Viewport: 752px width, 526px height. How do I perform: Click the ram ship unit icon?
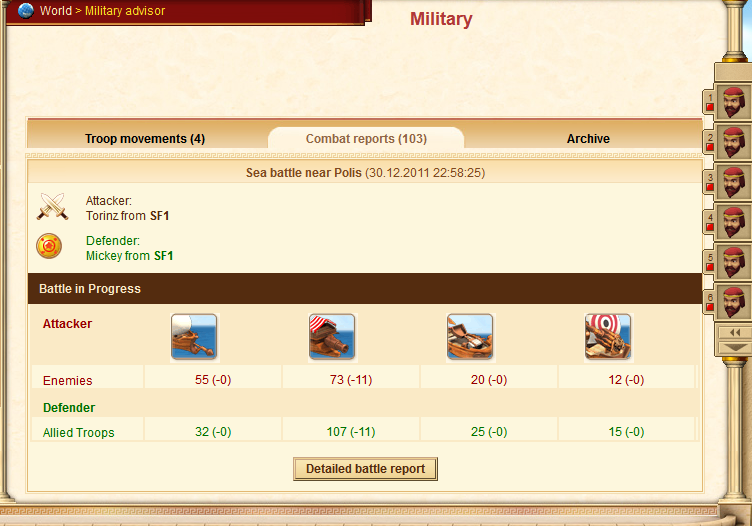194,337
